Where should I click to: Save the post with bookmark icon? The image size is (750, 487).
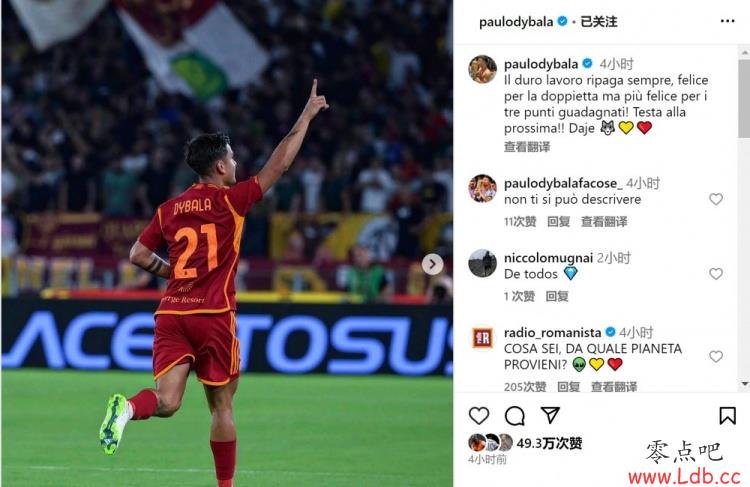(x=727, y=416)
